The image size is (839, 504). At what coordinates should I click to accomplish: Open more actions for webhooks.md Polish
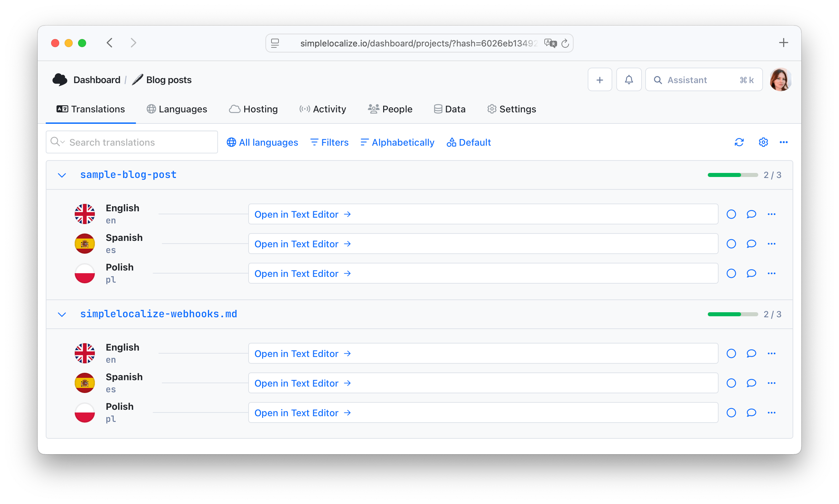pyautogui.click(x=771, y=412)
